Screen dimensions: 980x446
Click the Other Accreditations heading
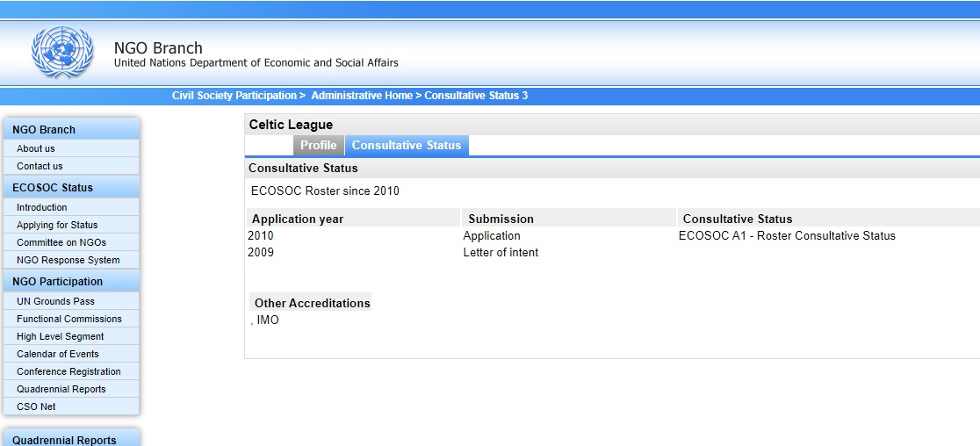312,303
